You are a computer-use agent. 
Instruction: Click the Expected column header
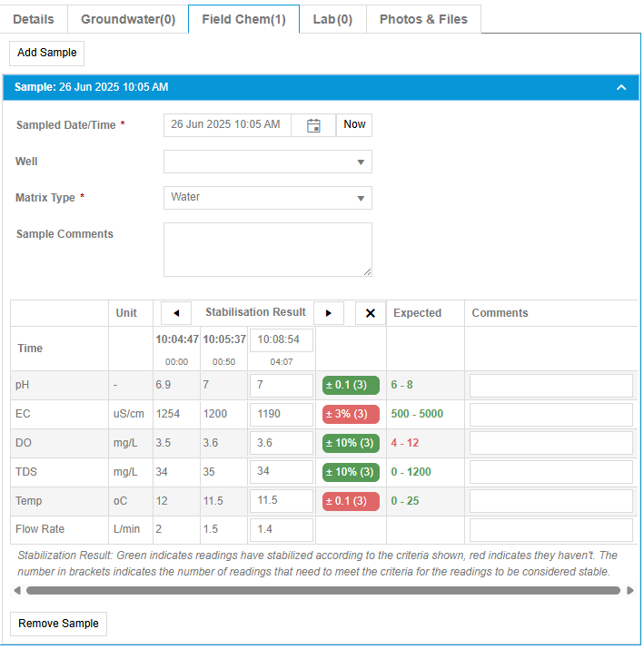click(418, 313)
